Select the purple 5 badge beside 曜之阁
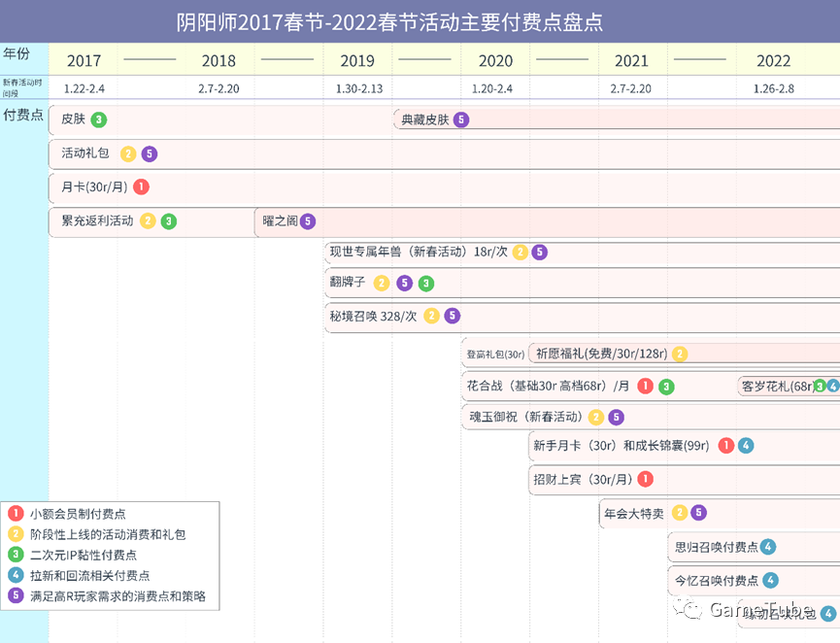The image size is (840, 643). click(308, 221)
